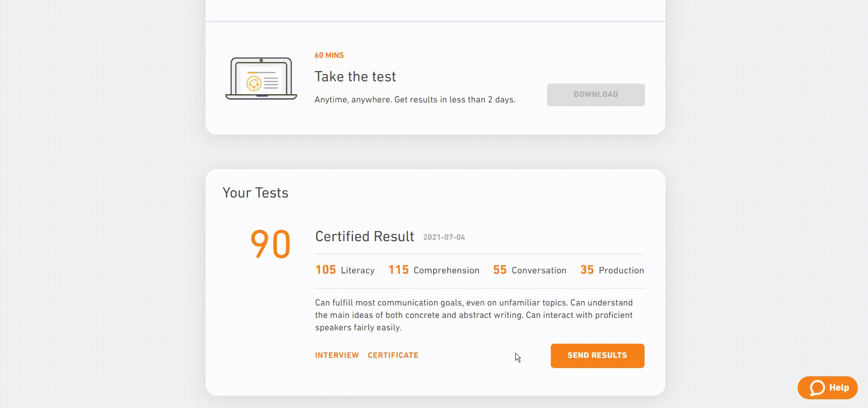
Task: Click the 115 Comprehension subscore
Action: click(434, 270)
